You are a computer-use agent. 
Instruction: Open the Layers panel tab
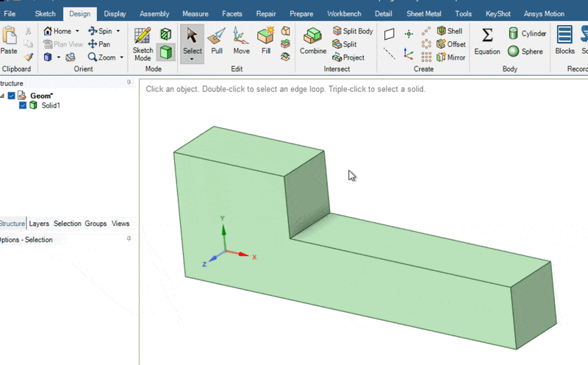pos(39,224)
